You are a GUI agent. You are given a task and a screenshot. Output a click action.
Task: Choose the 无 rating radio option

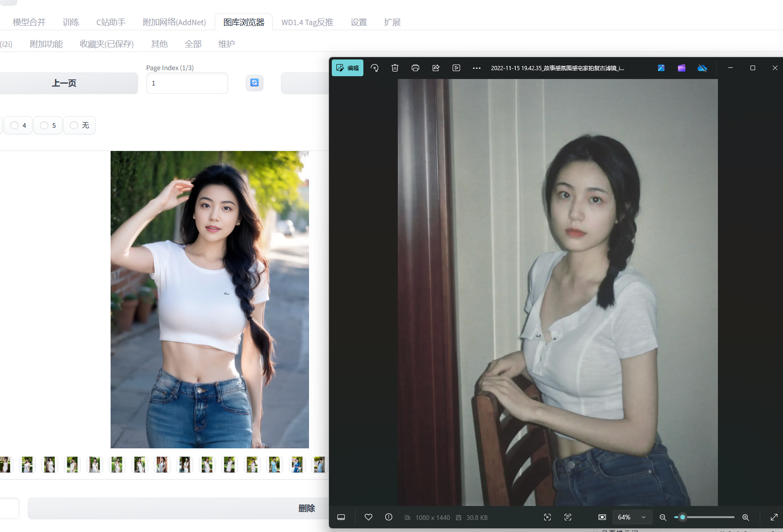point(74,125)
